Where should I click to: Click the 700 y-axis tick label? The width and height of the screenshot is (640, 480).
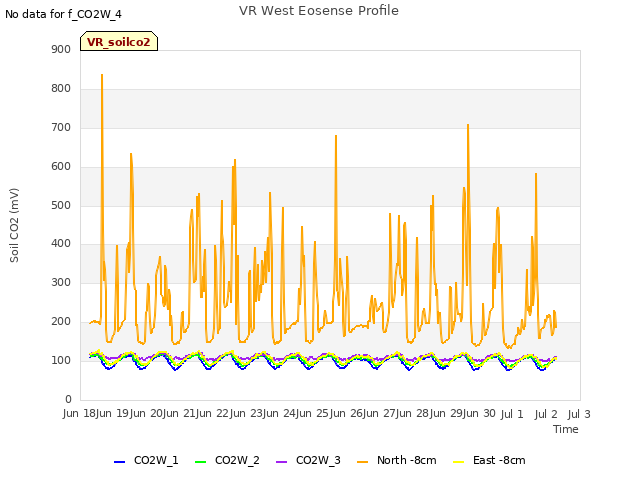(61, 127)
